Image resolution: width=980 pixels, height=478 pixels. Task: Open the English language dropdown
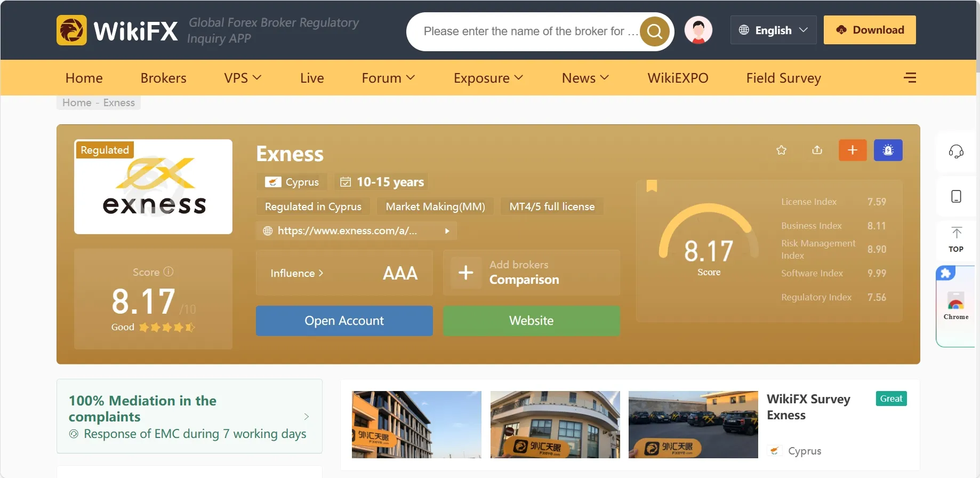tap(773, 30)
